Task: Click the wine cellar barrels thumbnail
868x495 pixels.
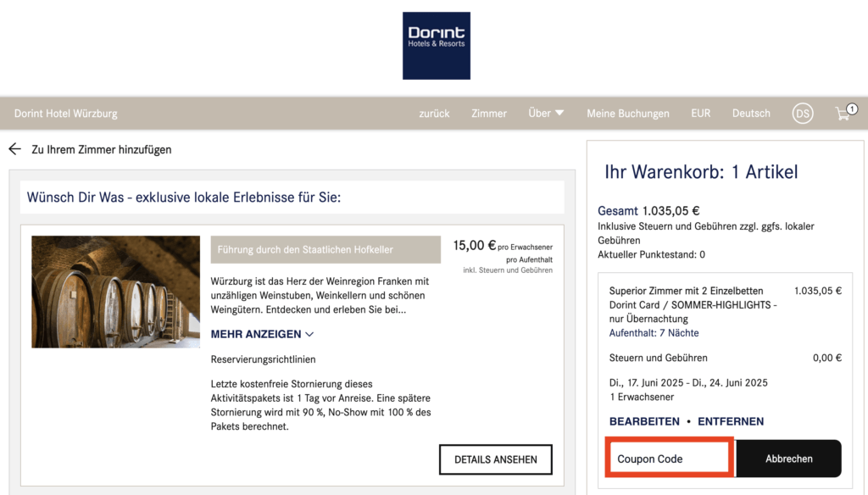Action: pos(115,292)
